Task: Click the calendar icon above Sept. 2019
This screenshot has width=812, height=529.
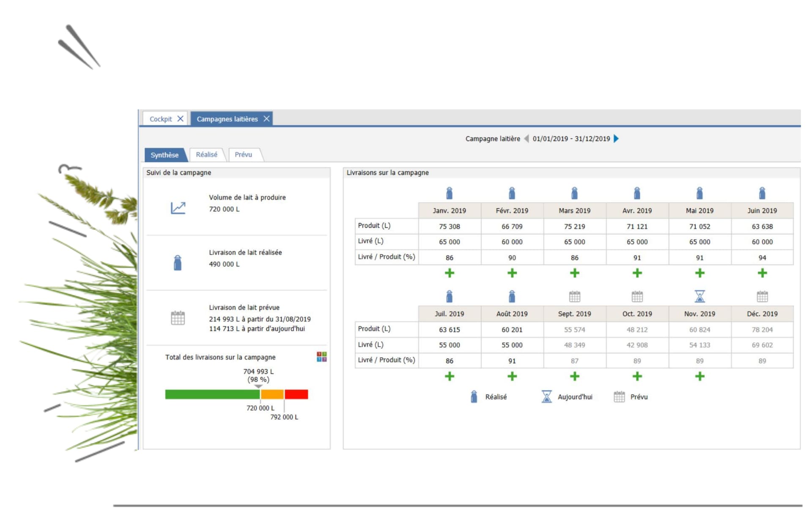Action: click(x=574, y=297)
